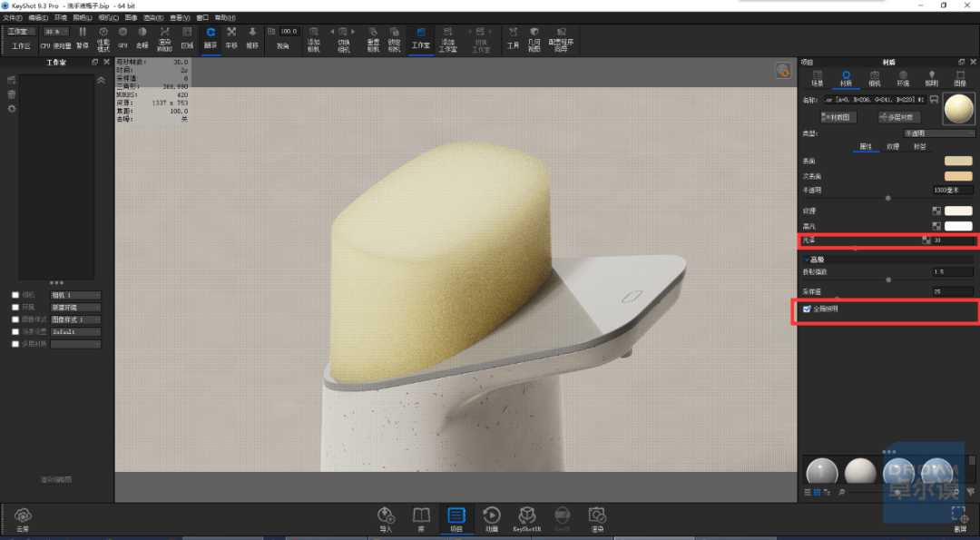Toggle the Environment (环境) checkbox in Studio panel
980x540 pixels.
click(x=15, y=308)
